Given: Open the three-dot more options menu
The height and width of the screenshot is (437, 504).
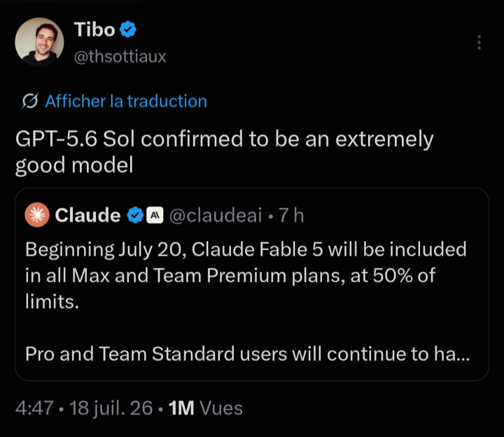Looking at the screenshot, I should (x=479, y=43).
